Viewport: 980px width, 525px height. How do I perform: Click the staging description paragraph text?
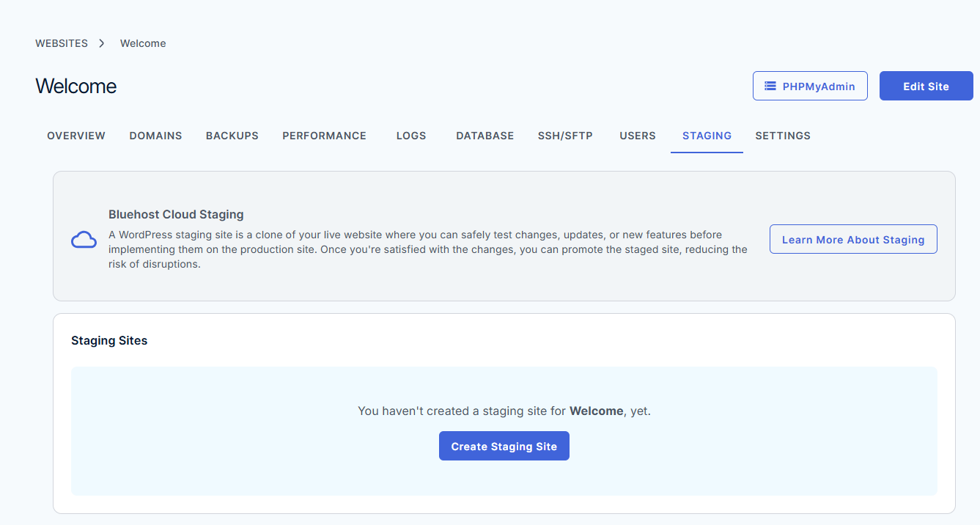[x=428, y=249]
